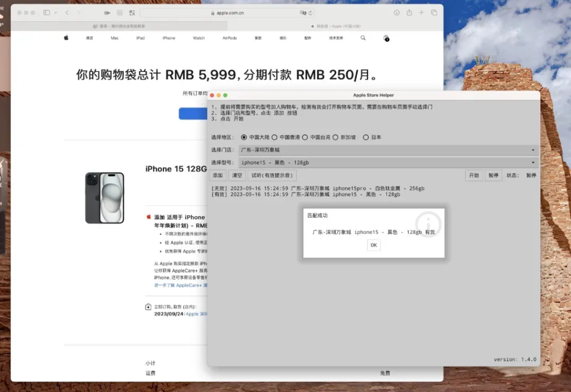
Task: Click Safari translate page icon in toolbar
Action: coord(132,13)
